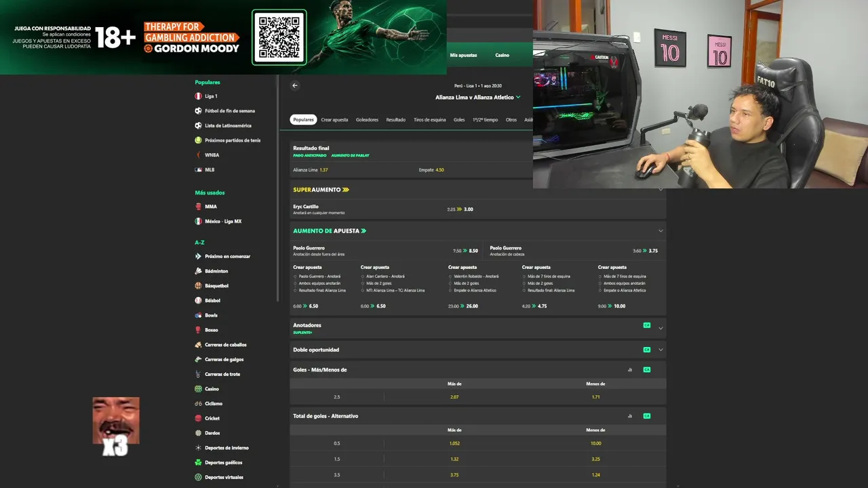
Task: Expand the Doble oportunidad section
Action: tap(660, 350)
